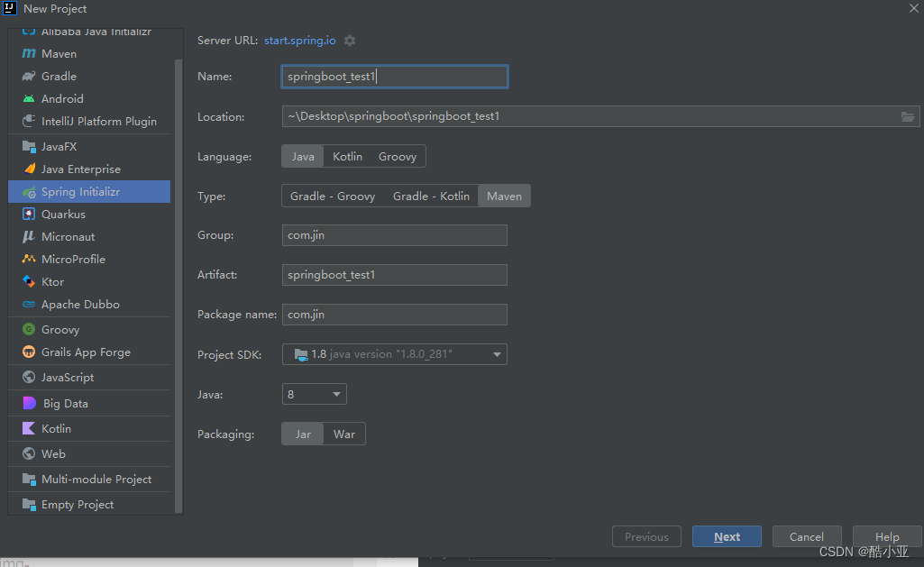This screenshot has width=924, height=567.
Task: Focus the Package name field
Action: coord(394,315)
